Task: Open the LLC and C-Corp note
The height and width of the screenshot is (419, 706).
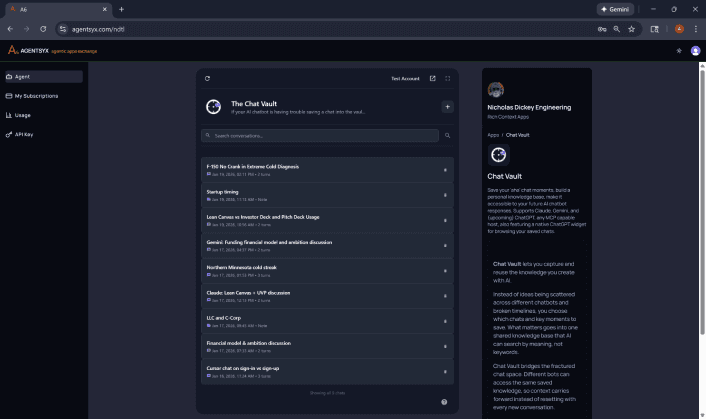Action: [327, 321]
